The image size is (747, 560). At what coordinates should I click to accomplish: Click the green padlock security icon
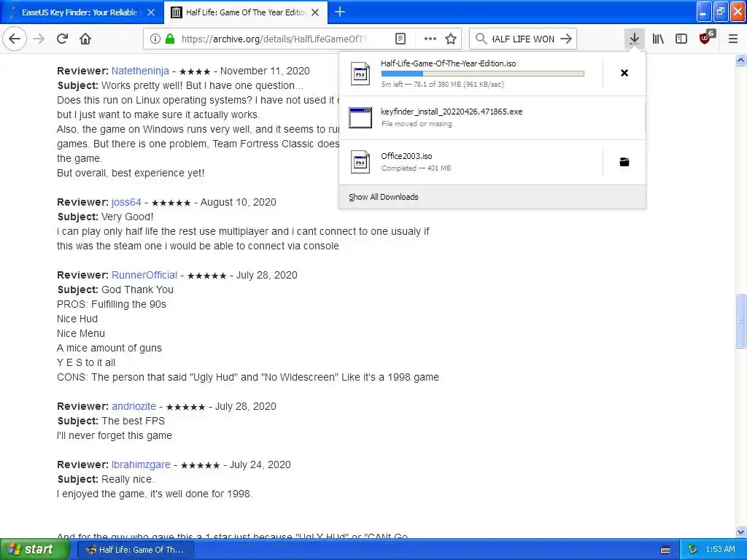coord(169,39)
